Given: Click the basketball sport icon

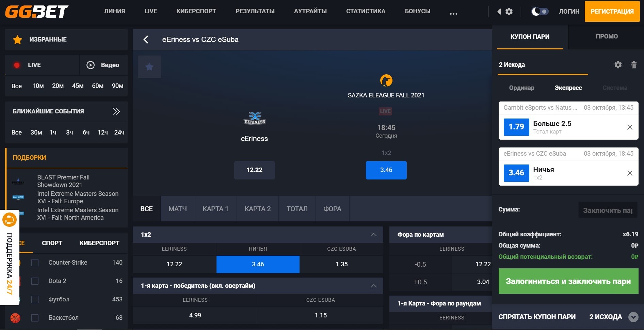Looking at the screenshot, I should 15,318.
